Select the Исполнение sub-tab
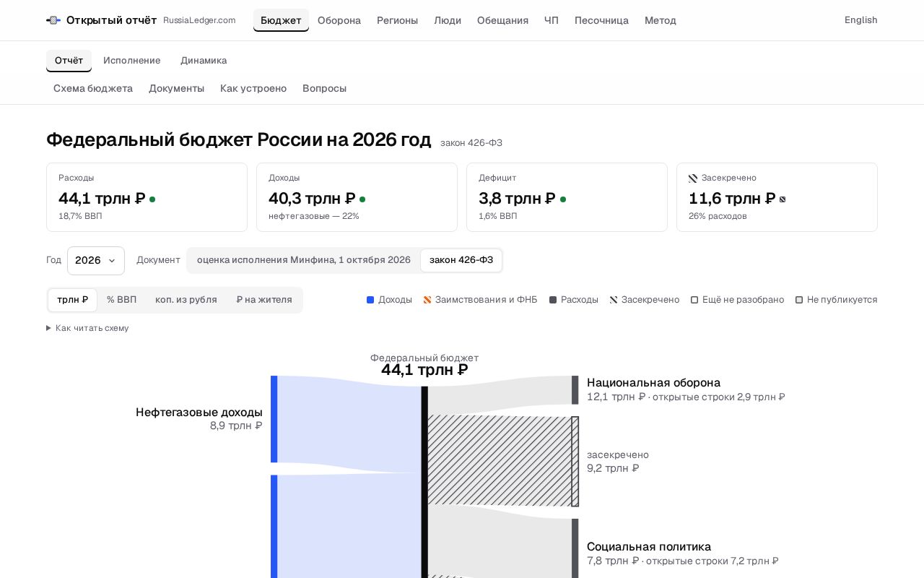Viewport: 924px width, 578px height. coord(132,61)
